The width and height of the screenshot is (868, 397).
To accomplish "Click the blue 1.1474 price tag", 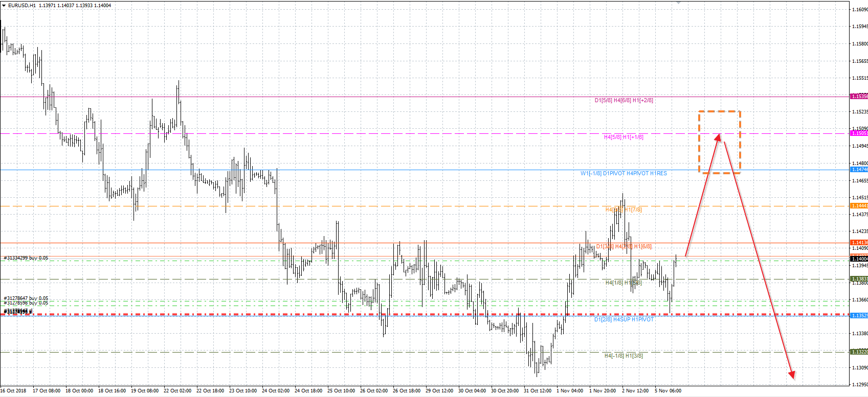I will pos(859,170).
